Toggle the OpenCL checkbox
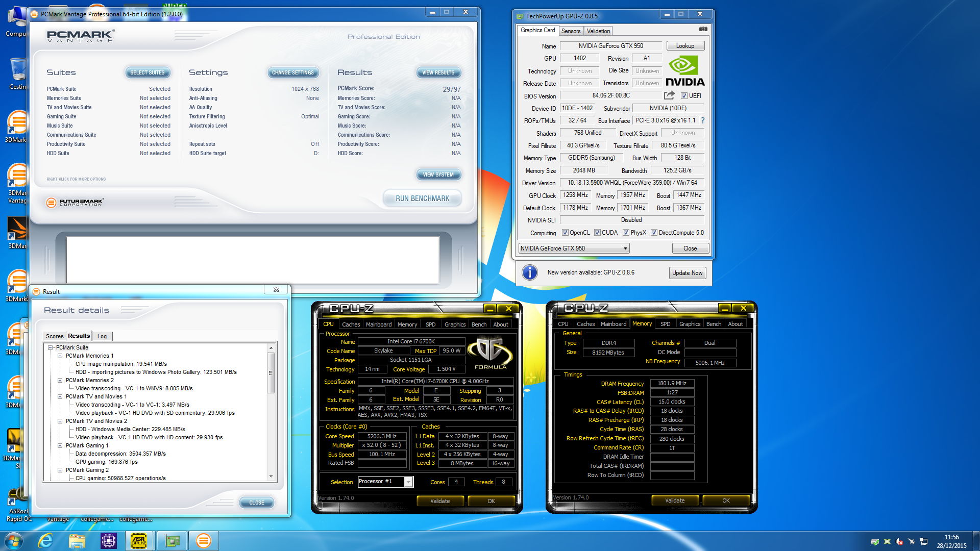The width and height of the screenshot is (980, 551). click(565, 233)
